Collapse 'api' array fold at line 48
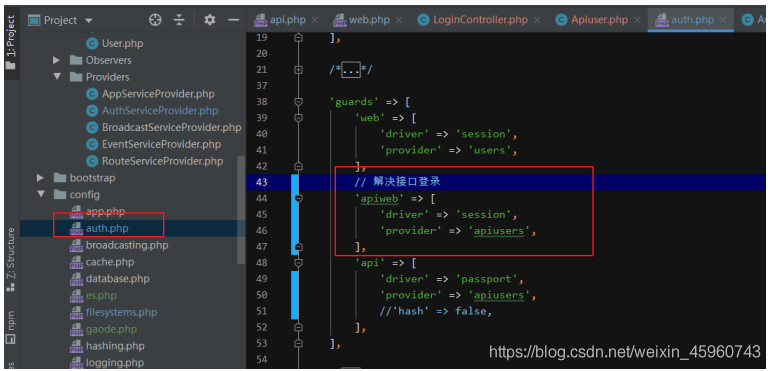Screen dimensions: 771x371 298,262
